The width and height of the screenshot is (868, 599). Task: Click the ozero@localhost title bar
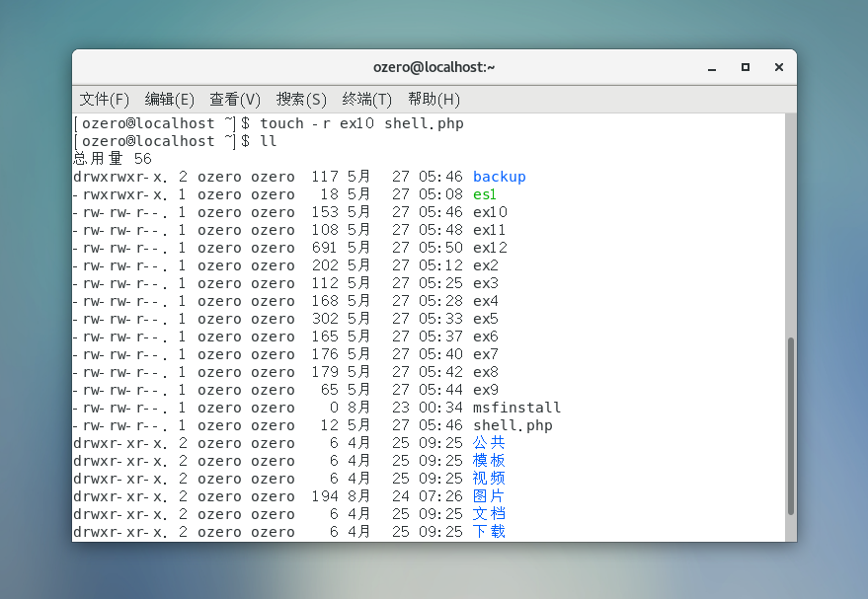pyautogui.click(x=434, y=67)
